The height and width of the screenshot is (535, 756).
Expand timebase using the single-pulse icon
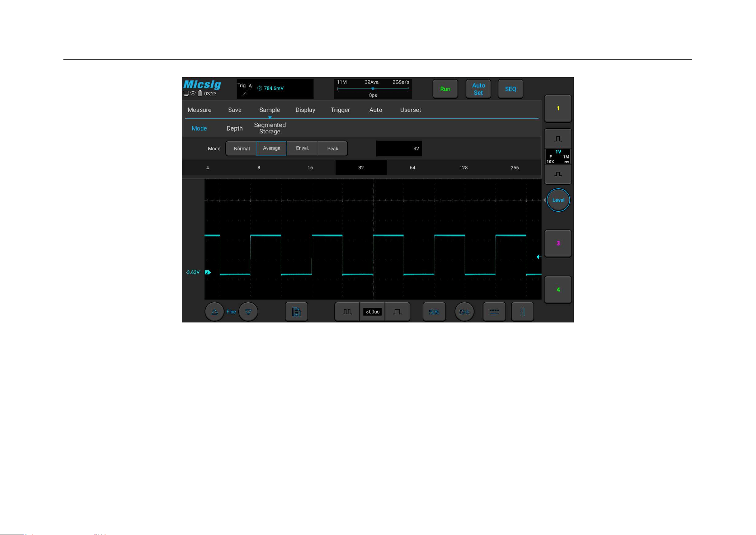coord(397,312)
